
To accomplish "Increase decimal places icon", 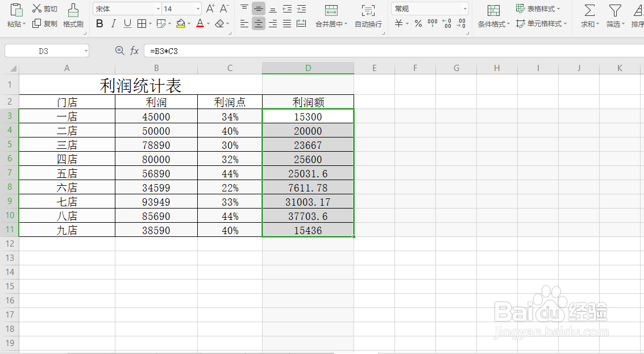I will (447, 23).
